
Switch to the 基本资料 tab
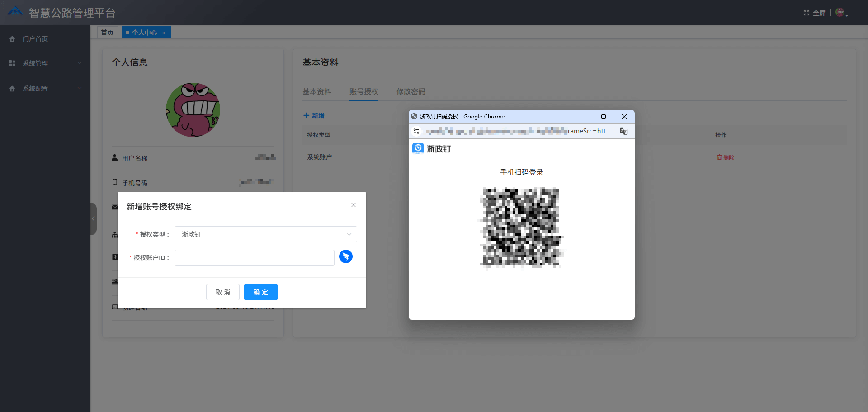pyautogui.click(x=316, y=91)
